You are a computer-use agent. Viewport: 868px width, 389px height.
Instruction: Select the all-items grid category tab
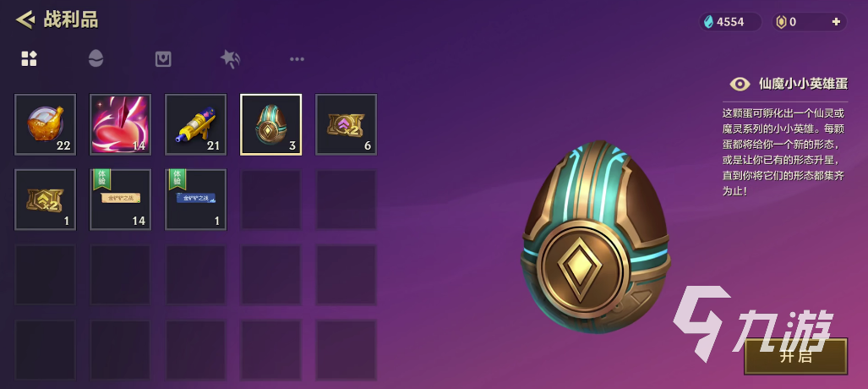click(29, 58)
